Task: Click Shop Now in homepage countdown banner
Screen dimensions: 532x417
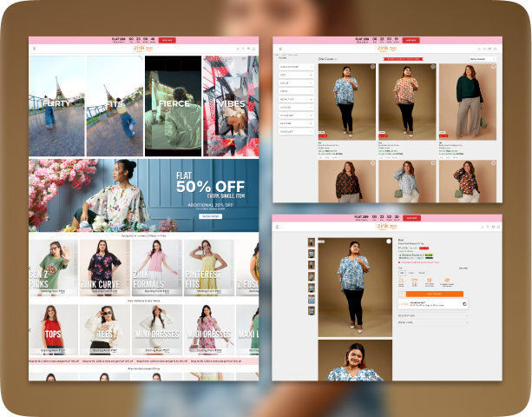Action: [x=167, y=40]
